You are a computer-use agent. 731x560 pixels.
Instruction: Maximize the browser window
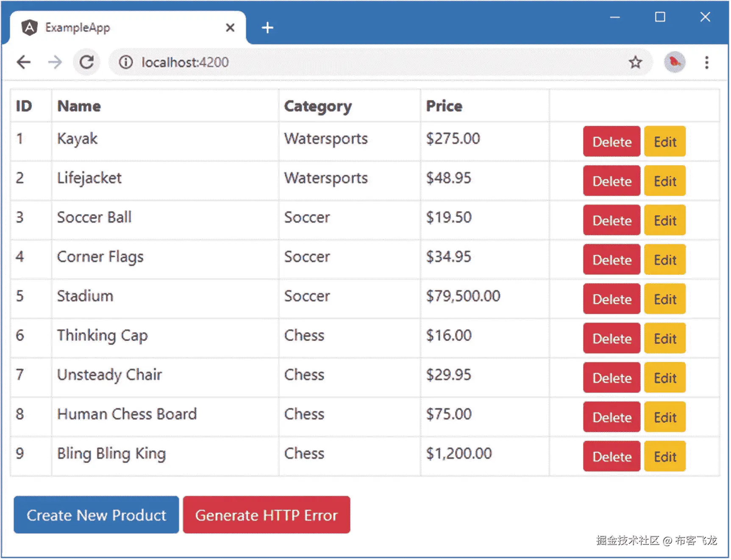tap(660, 17)
